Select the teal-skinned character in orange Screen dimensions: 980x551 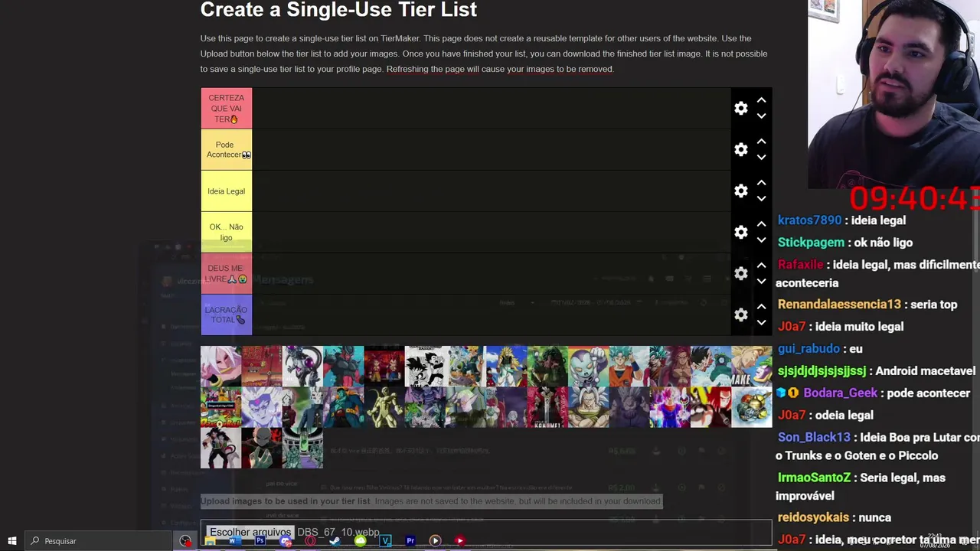click(343, 406)
